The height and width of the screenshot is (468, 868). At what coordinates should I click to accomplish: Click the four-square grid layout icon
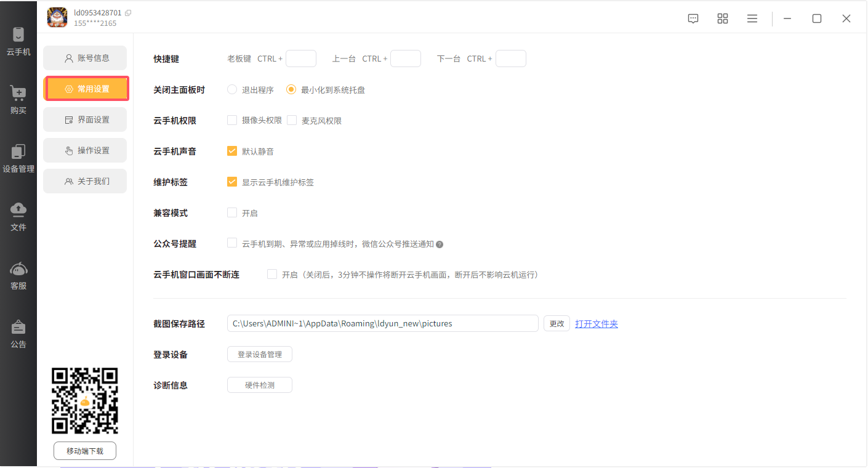pos(723,18)
